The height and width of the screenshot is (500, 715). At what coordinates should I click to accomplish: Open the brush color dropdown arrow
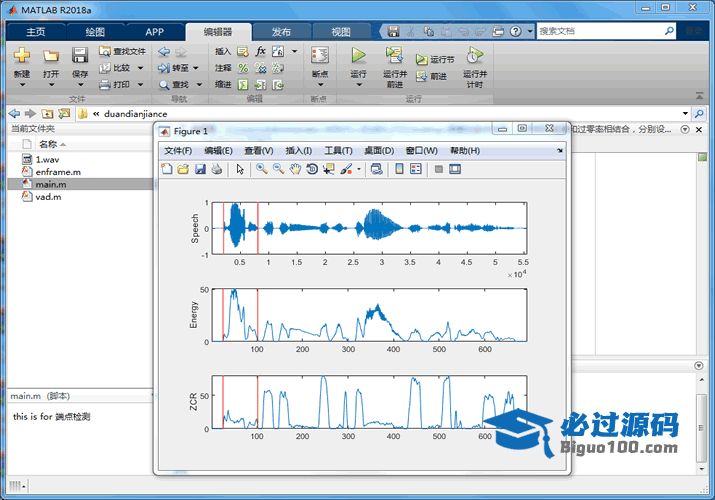point(359,169)
